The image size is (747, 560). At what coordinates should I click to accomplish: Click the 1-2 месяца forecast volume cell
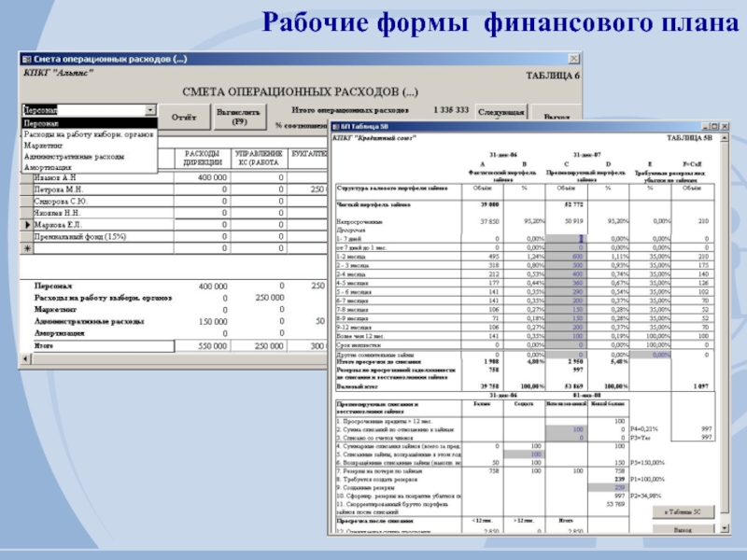click(x=566, y=256)
